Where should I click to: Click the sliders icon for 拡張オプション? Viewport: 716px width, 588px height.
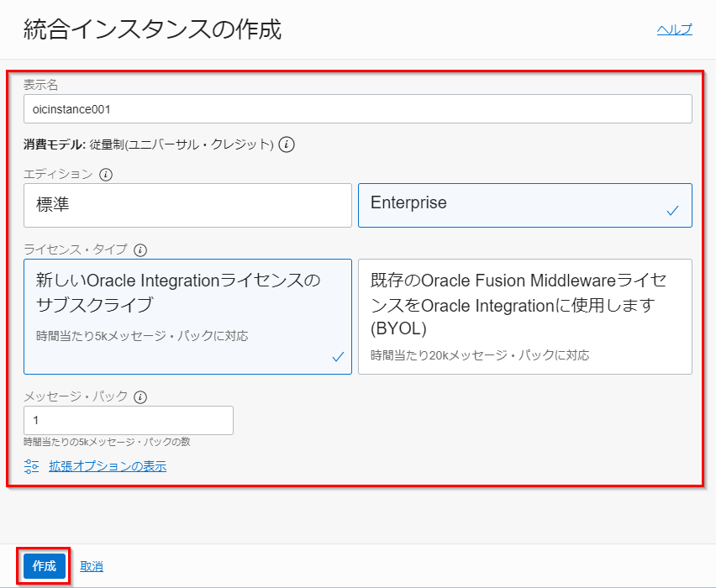click(32, 466)
